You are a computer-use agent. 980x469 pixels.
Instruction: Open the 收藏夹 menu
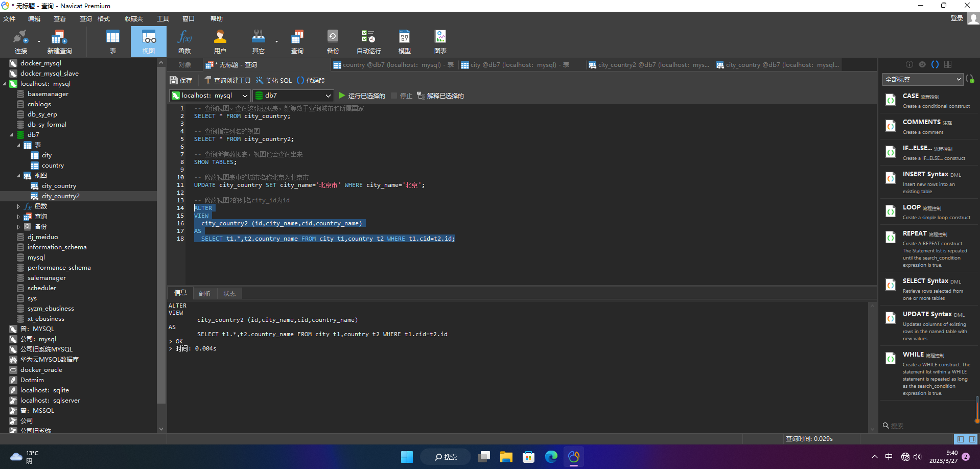point(133,19)
